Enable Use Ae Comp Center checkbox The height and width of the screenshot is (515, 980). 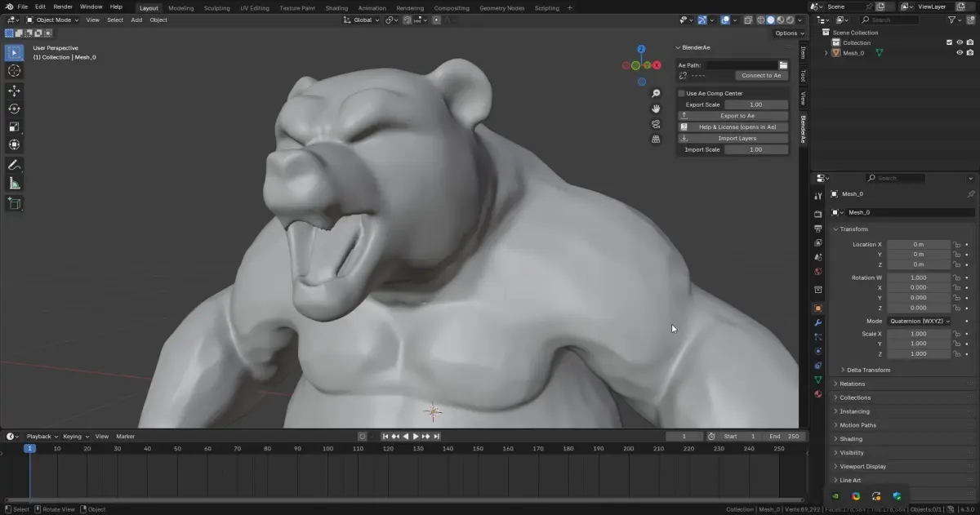click(x=682, y=93)
